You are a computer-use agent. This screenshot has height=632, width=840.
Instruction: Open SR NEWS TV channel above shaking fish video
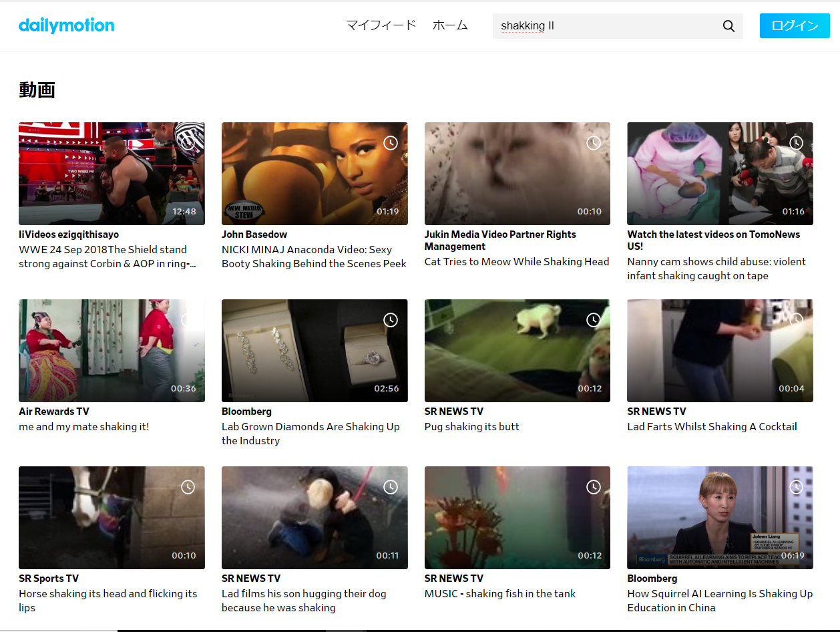point(454,579)
